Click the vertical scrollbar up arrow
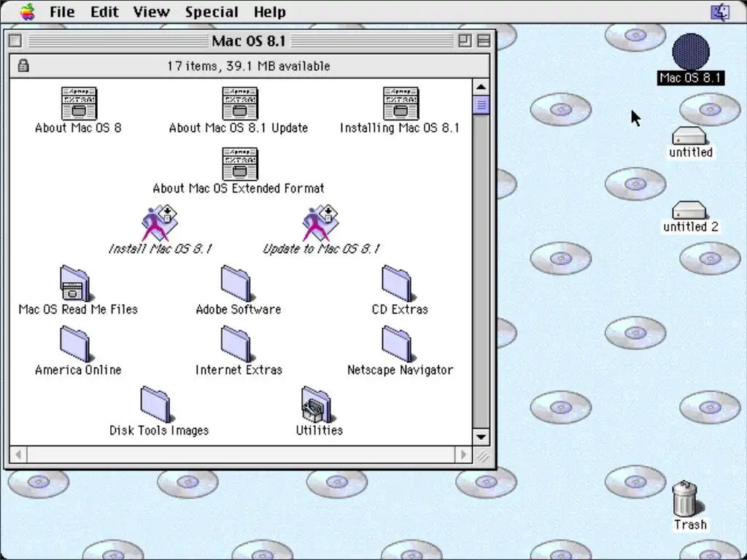This screenshot has width=747, height=560. point(481,87)
